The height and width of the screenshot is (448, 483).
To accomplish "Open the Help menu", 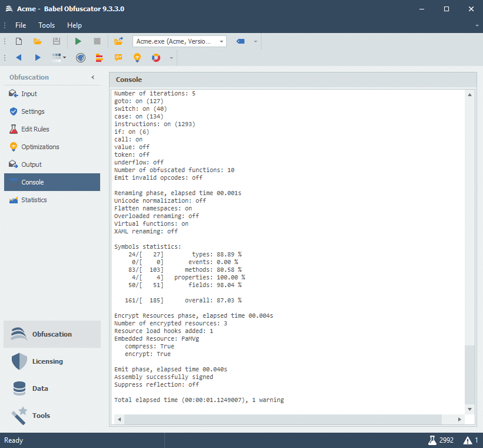I will coord(74,25).
